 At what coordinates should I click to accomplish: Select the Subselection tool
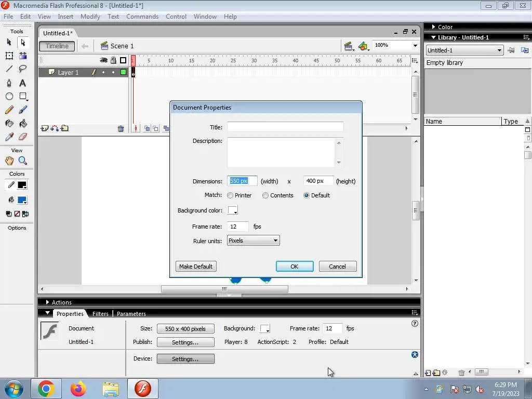pos(23,42)
